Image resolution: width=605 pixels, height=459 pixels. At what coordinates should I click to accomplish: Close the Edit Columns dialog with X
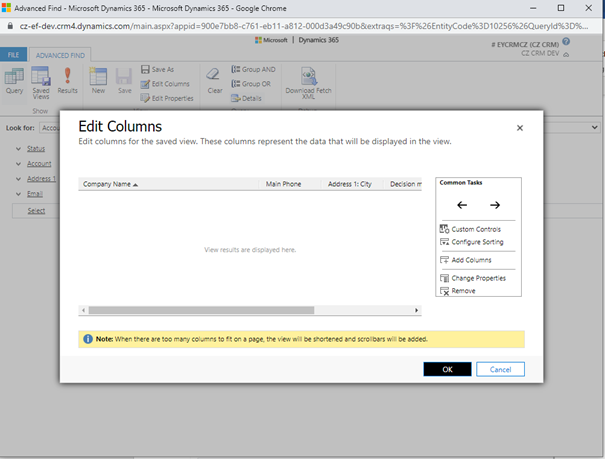(519, 128)
